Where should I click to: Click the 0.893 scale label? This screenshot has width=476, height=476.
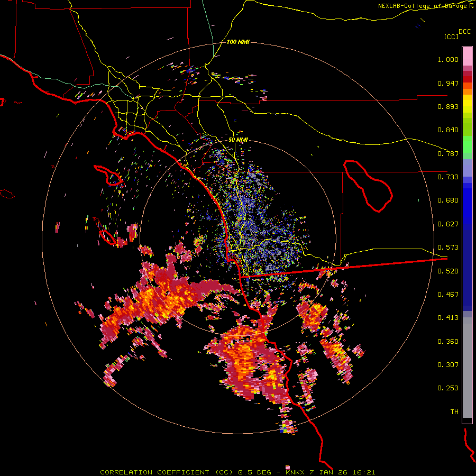tap(448, 106)
